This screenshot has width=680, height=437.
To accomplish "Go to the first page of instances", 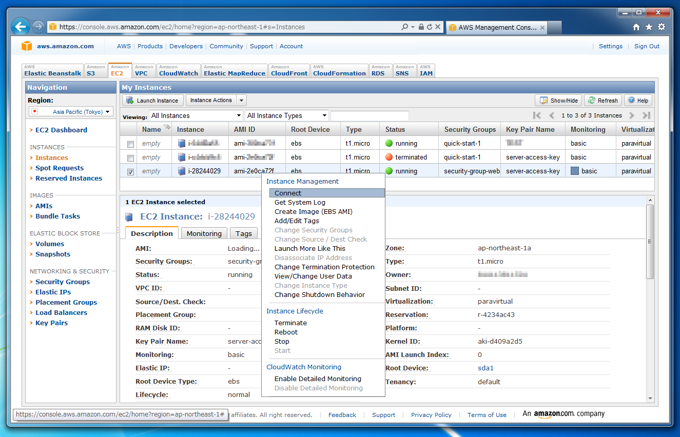I will (x=537, y=115).
